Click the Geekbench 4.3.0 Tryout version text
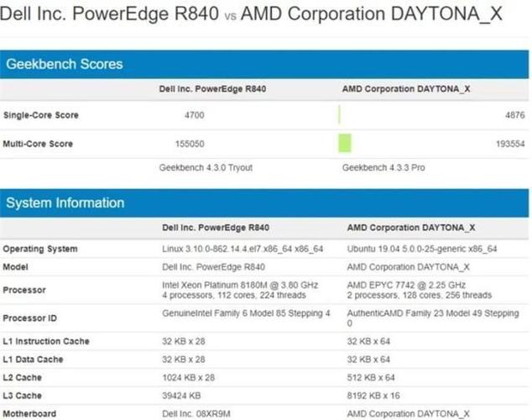532x420 pixels. 206,167
